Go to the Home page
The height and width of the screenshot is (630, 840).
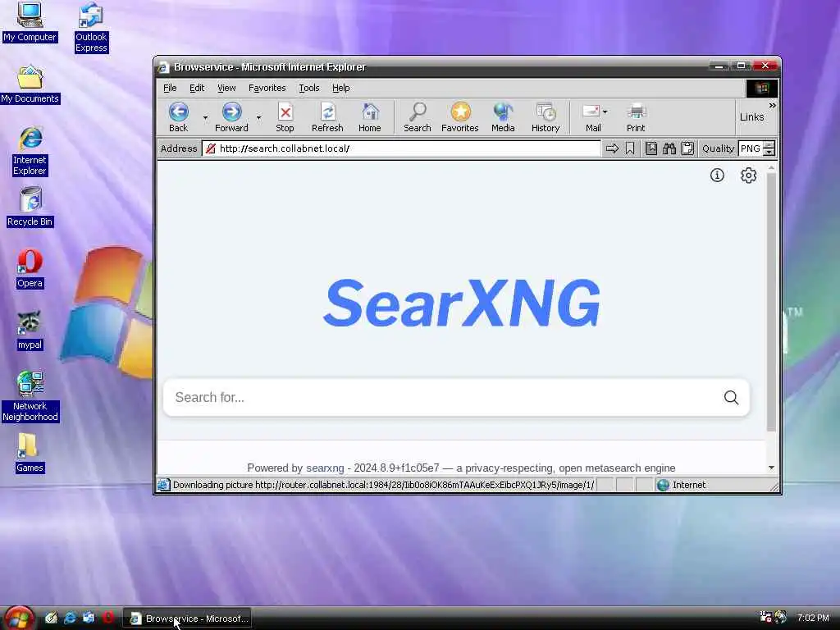[370, 117]
